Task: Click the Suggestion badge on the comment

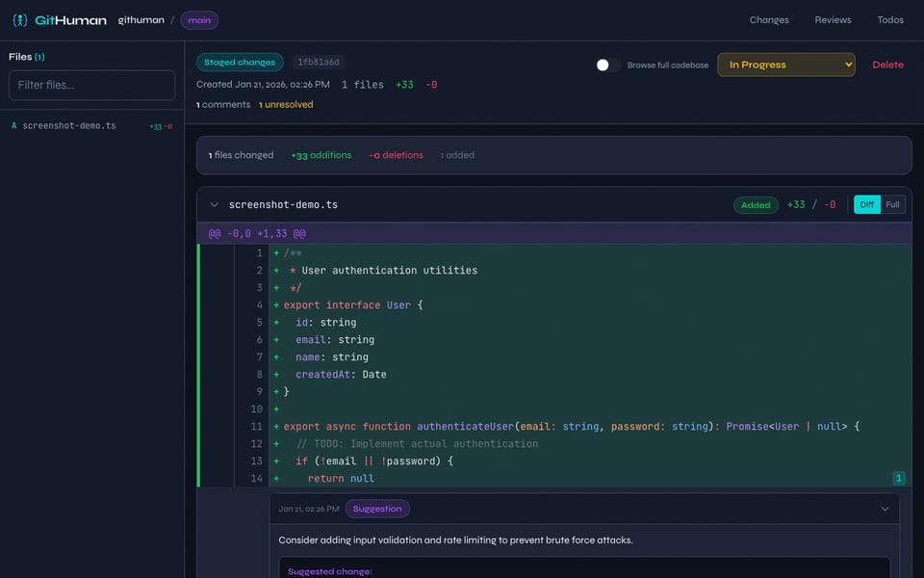Action: pos(376,509)
